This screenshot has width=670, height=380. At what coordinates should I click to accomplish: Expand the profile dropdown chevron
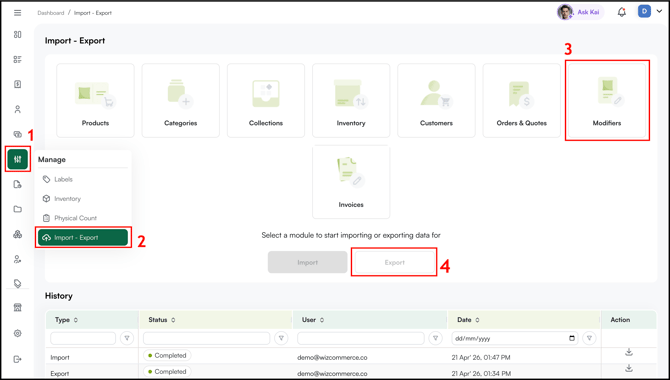659,12
